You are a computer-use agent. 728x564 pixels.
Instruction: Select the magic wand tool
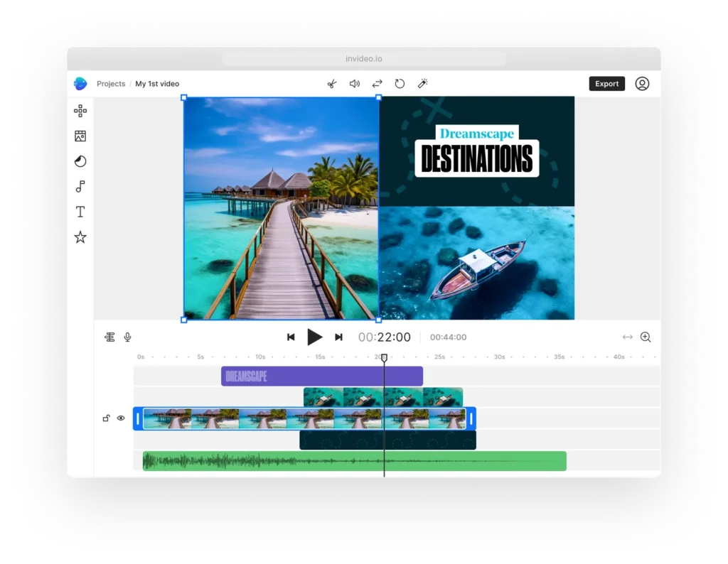422,84
